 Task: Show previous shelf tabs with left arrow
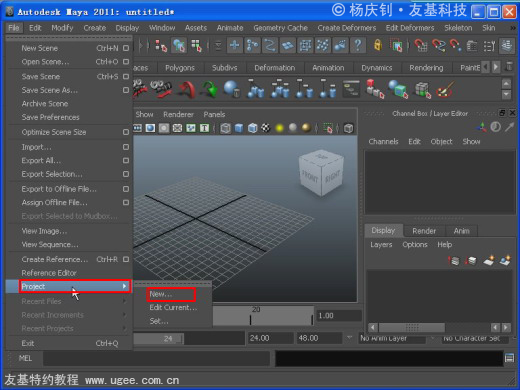click(x=486, y=67)
